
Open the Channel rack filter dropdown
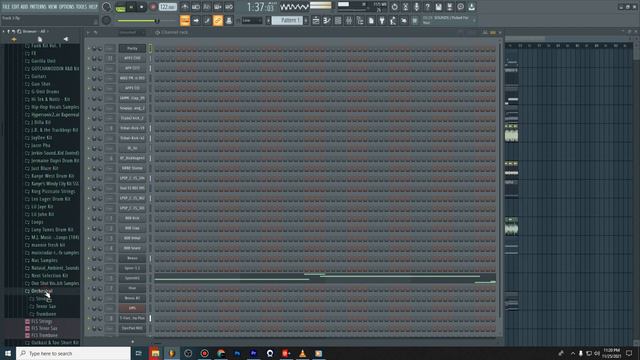131,32
